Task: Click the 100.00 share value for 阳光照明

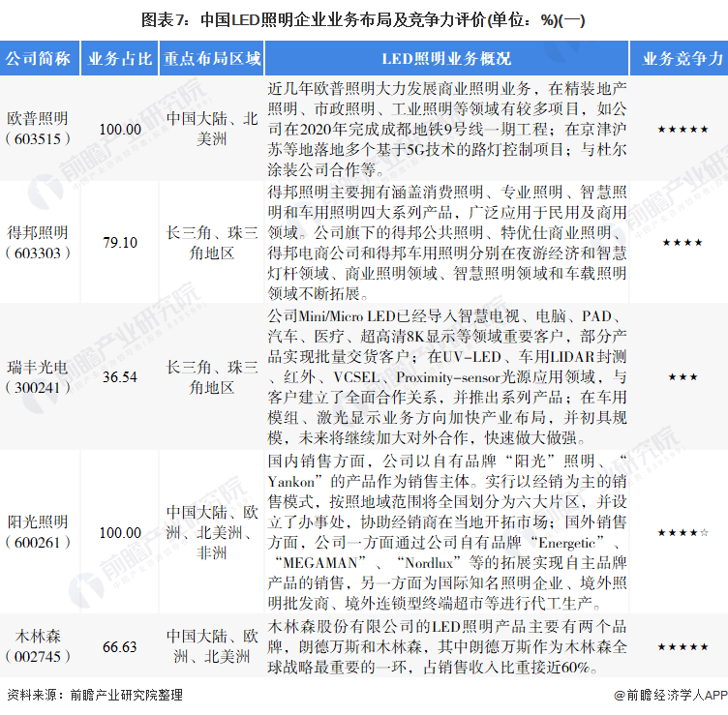Action: click(120, 533)
